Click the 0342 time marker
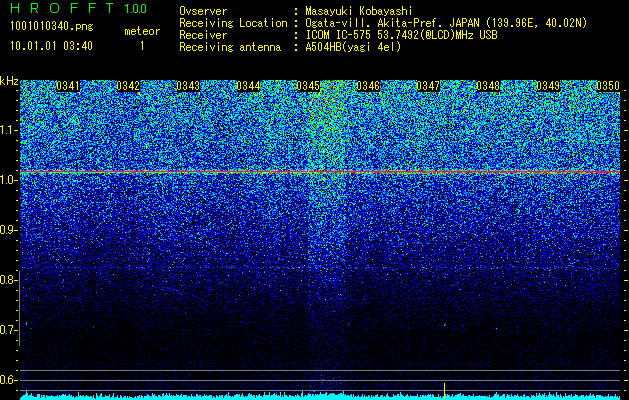The image size is (629, 400). click(128, 86)
